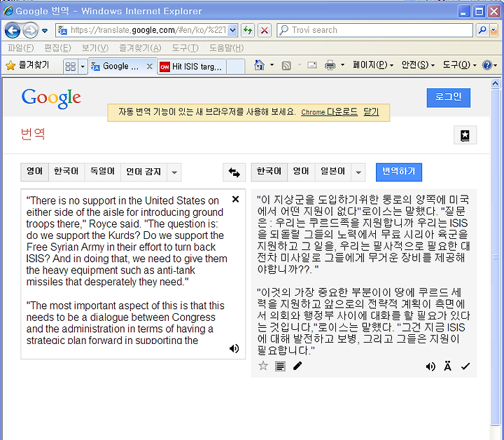Run search with the magnifier button
Screen dimensions: 504x440
[482, 30]
